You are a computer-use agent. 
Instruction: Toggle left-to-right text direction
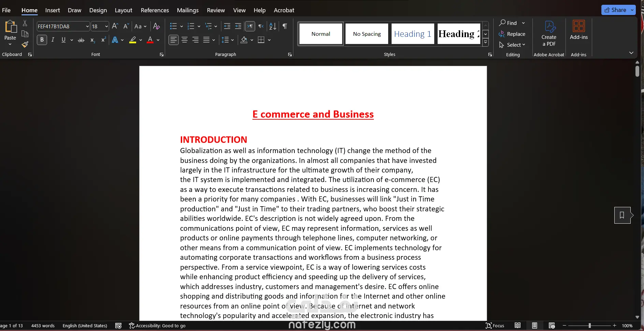pyautogui.click(x=250, y=26)
